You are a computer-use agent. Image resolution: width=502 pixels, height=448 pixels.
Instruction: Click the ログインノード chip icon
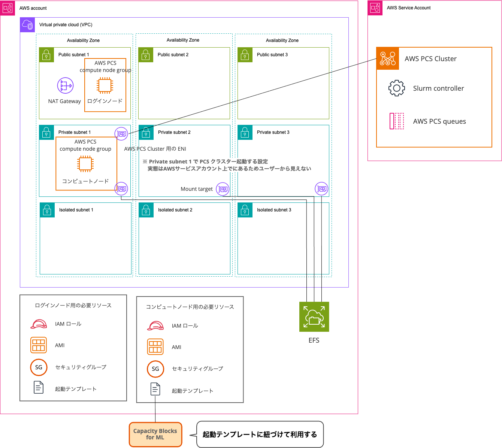(105, 85)
